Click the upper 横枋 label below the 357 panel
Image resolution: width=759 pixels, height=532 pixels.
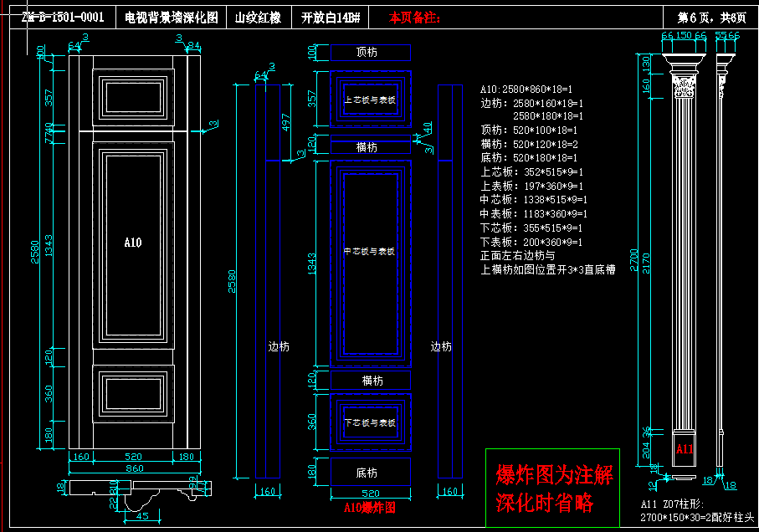(367, 147)
